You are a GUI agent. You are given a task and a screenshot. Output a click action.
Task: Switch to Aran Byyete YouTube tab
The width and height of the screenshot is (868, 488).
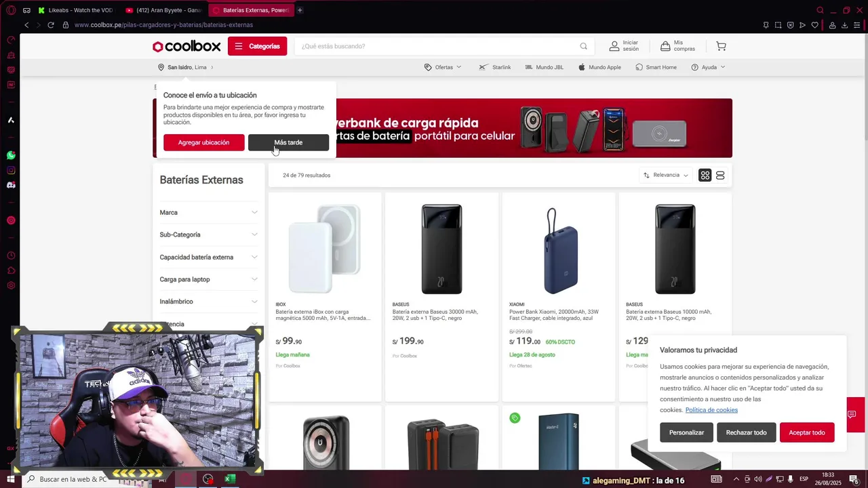(x=163, y=10)
